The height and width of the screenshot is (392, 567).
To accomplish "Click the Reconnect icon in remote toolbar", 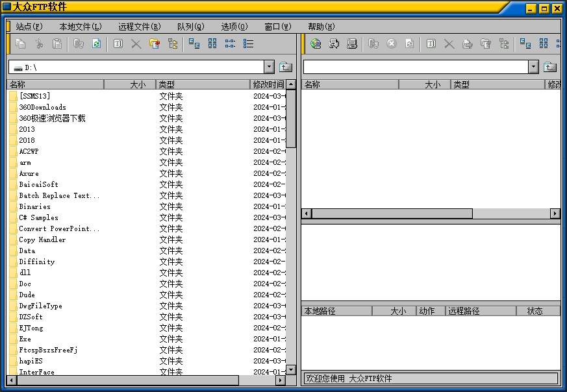I will (334, 44).
